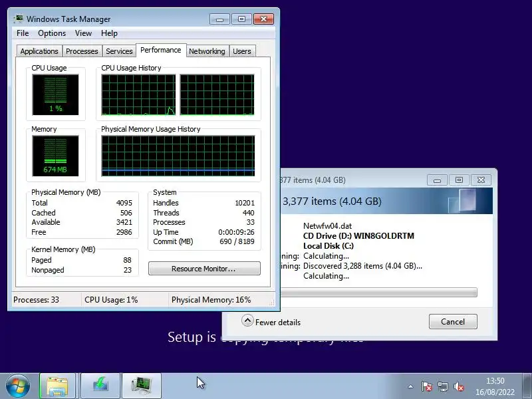Click the file copy taskbar icon
Screen dimensions: 532x399
click(x=100, y=386)
